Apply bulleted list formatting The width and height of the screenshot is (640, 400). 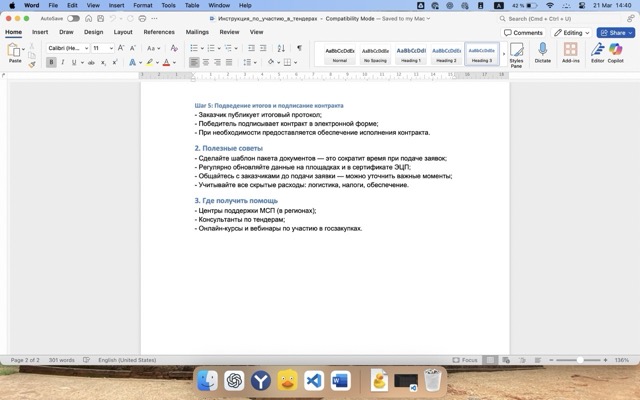point(196,48)
